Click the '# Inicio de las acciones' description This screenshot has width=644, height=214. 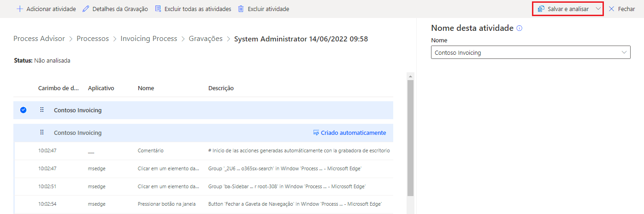[299, 150]
